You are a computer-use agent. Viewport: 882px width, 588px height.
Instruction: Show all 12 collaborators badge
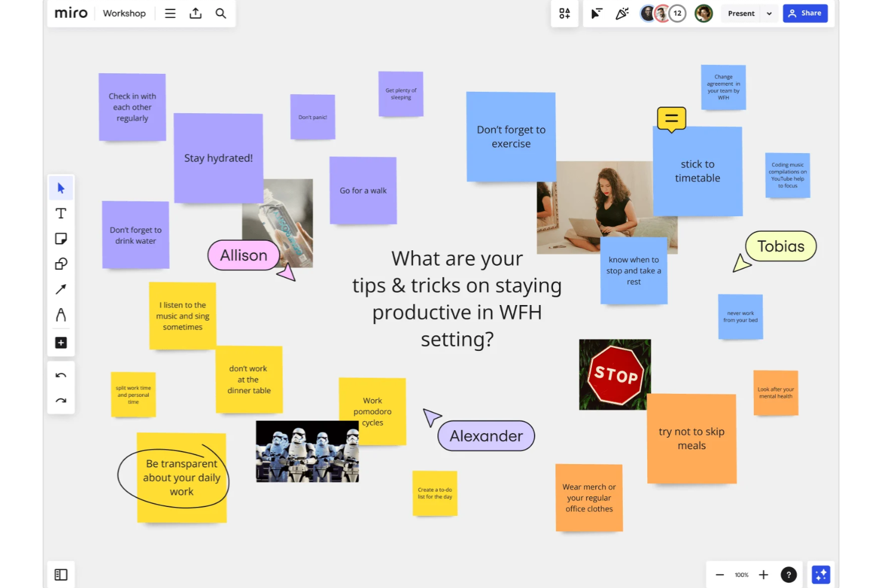678,13
